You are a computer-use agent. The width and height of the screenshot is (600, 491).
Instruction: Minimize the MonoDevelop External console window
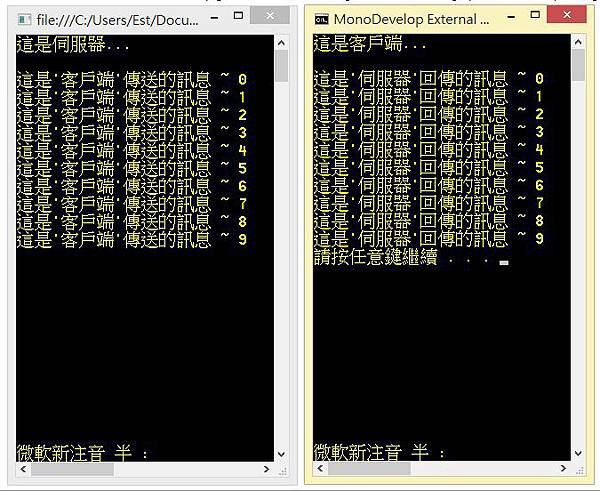[x=511, y=17]
